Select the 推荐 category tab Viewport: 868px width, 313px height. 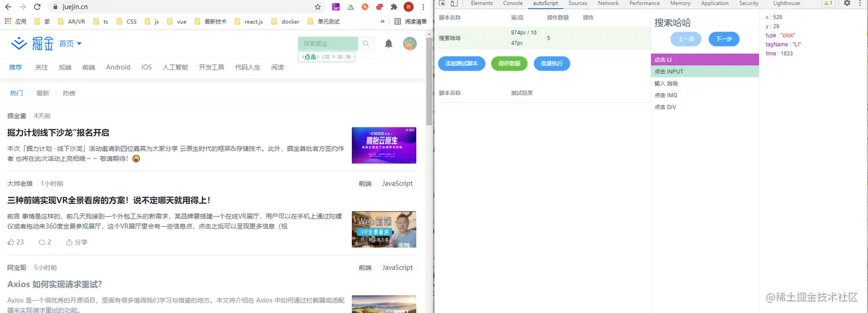(15, 67)
